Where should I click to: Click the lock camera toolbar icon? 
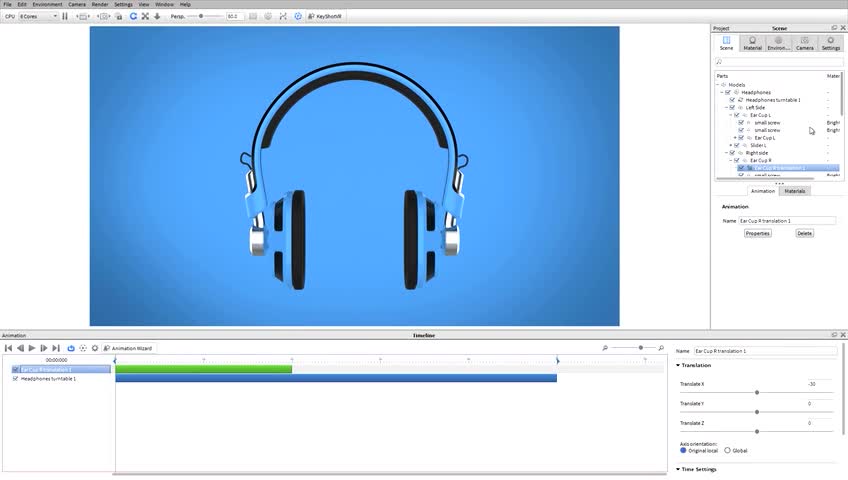coord(118,17)
